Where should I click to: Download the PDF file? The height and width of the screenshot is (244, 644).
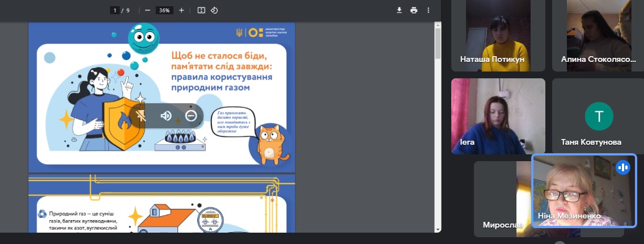[399, 10]
